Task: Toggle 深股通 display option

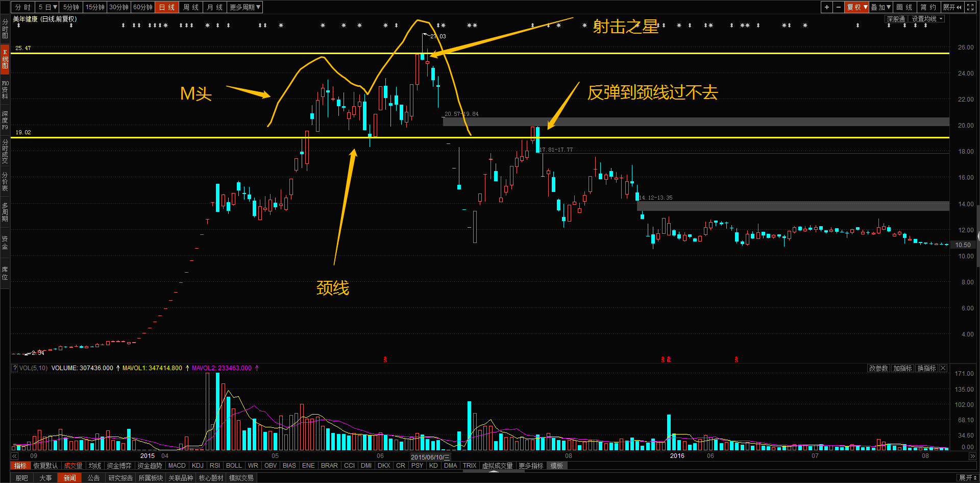Action: tap(896, 19)
